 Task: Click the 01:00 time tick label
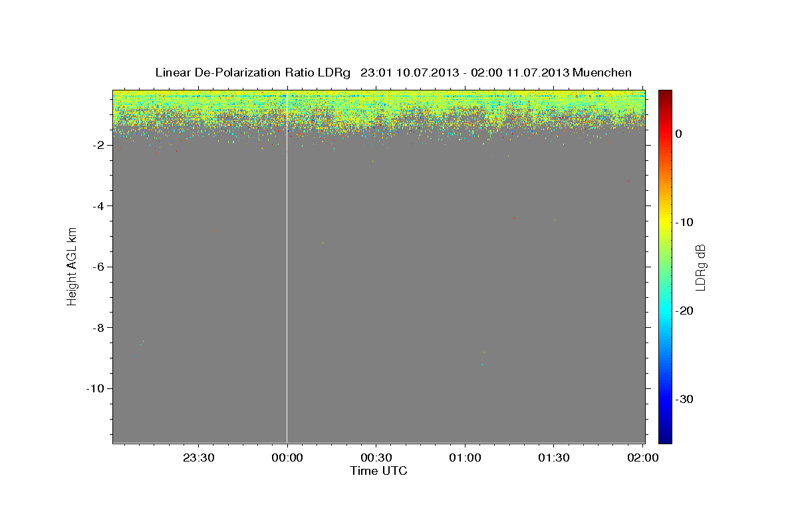coord(465,458)
